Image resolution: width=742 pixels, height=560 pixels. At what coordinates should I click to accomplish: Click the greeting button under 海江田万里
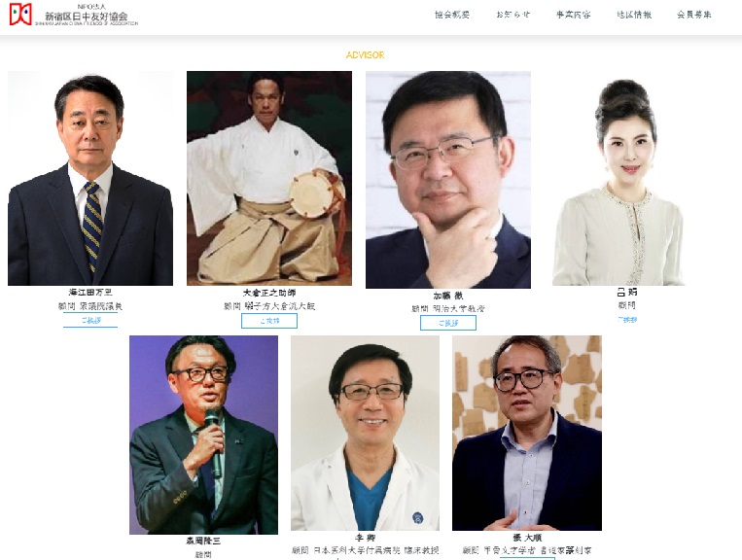click(x=90, y=320)
